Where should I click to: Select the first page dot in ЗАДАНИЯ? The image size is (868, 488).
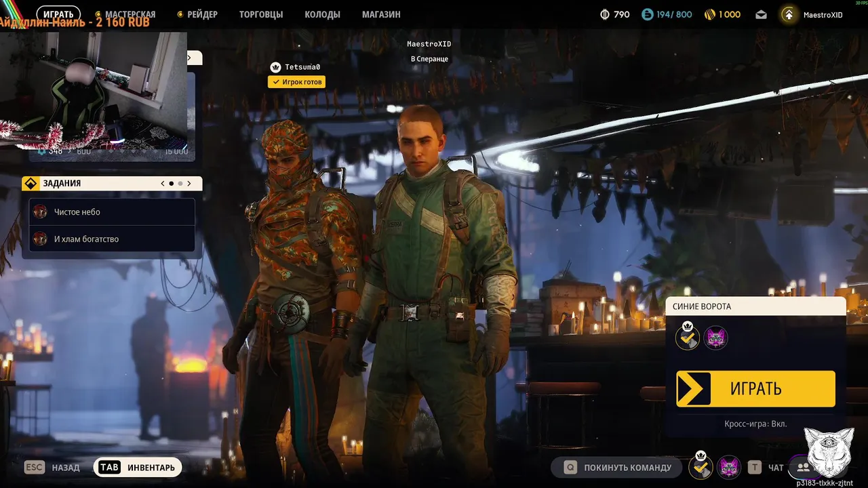tap(172, 184)
